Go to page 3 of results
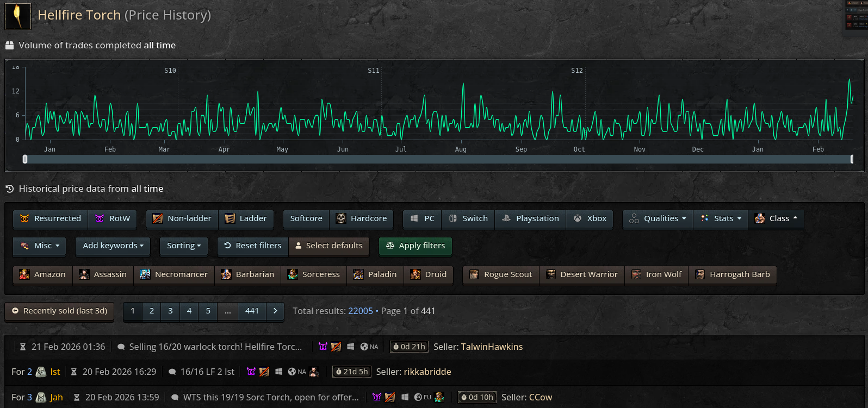868x408 pixels. coord(170,311)
